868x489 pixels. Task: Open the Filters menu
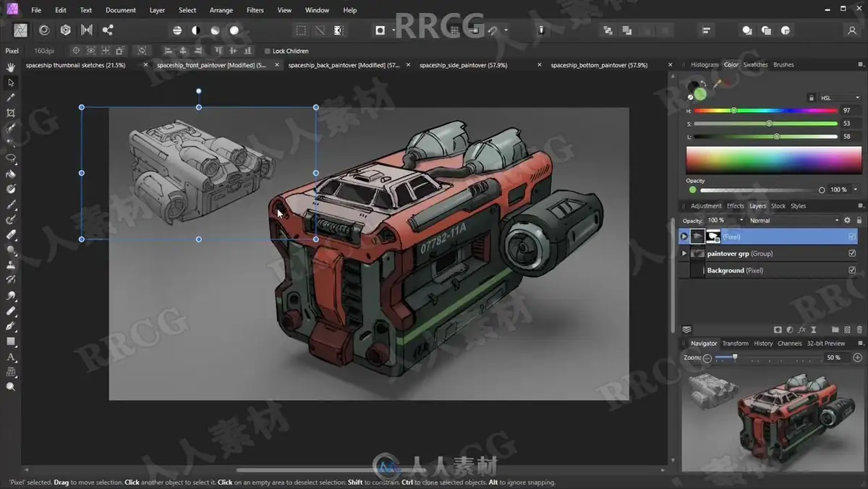click(255, 10)
